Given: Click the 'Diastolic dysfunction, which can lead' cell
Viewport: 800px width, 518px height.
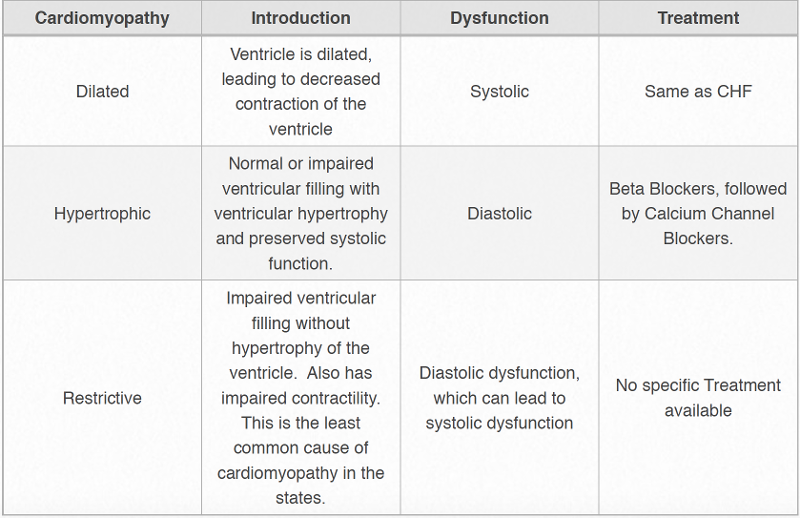Looking at the screenshot, I should [x=499, y=398].
